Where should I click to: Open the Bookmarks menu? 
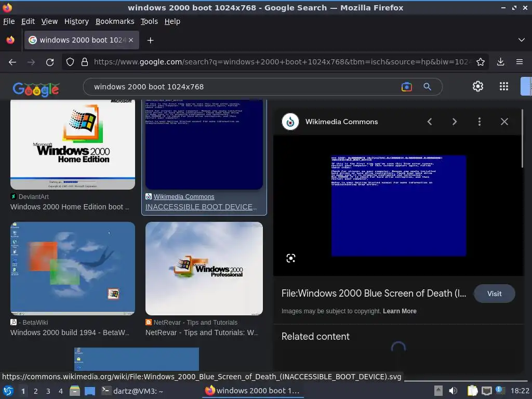coord(115,21)
